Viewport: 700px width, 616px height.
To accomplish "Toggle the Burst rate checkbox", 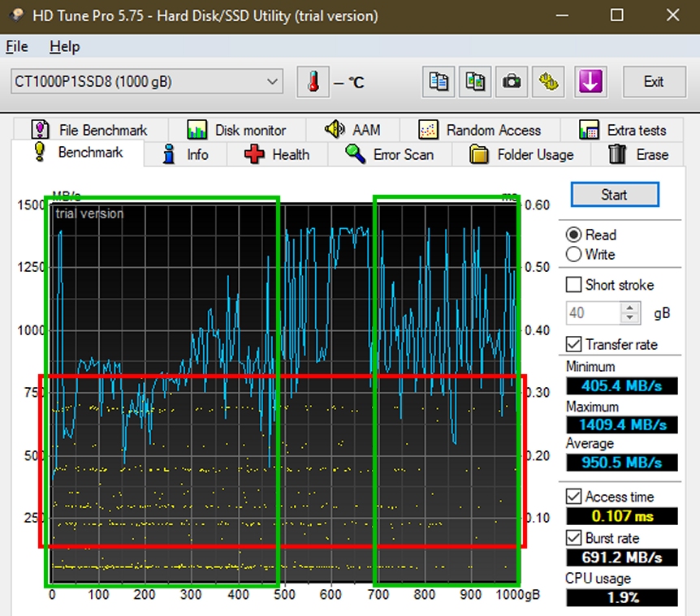I will tap(573, 538).
